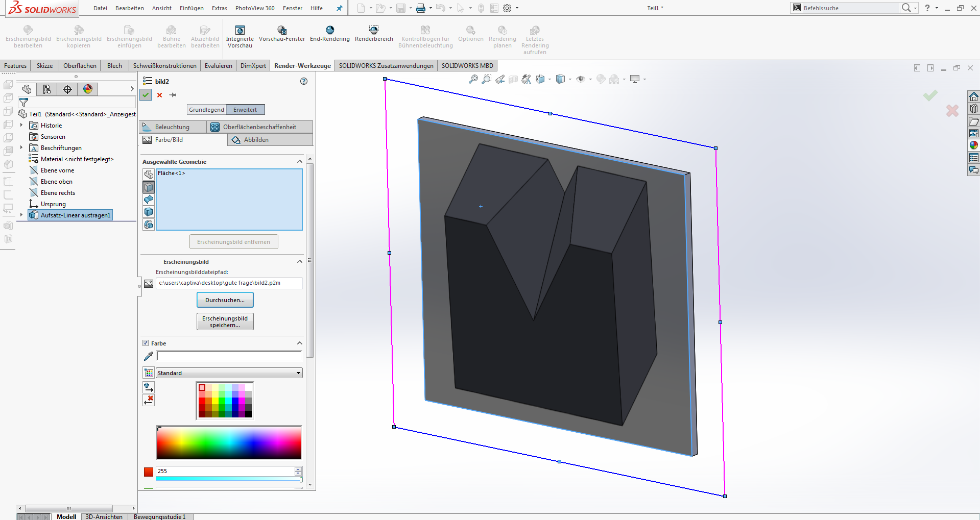The image size is (980, 520).
Task: Enable the Farbe checkbox
Action: 146,343
